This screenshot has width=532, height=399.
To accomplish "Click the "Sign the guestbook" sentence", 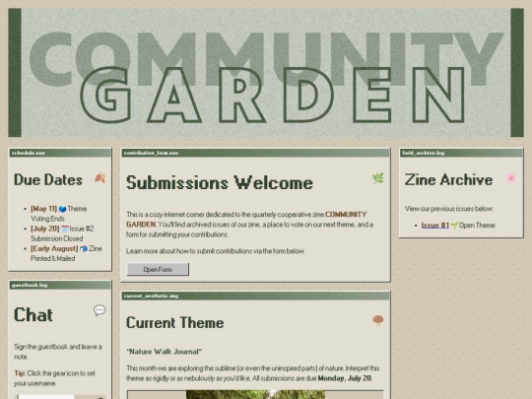I will 58,352.
